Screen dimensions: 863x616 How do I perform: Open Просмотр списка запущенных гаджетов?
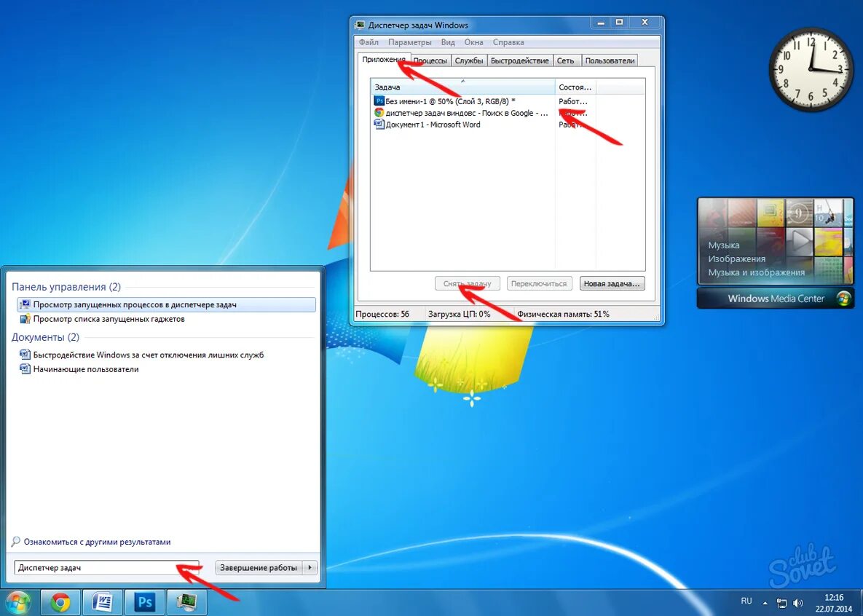(109, 319)
